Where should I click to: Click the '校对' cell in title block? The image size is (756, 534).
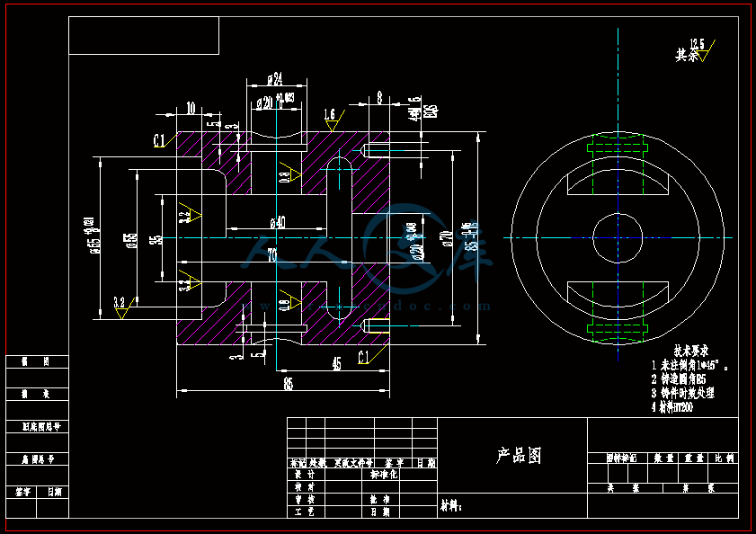pyautogui.click(x=306, y=487)
